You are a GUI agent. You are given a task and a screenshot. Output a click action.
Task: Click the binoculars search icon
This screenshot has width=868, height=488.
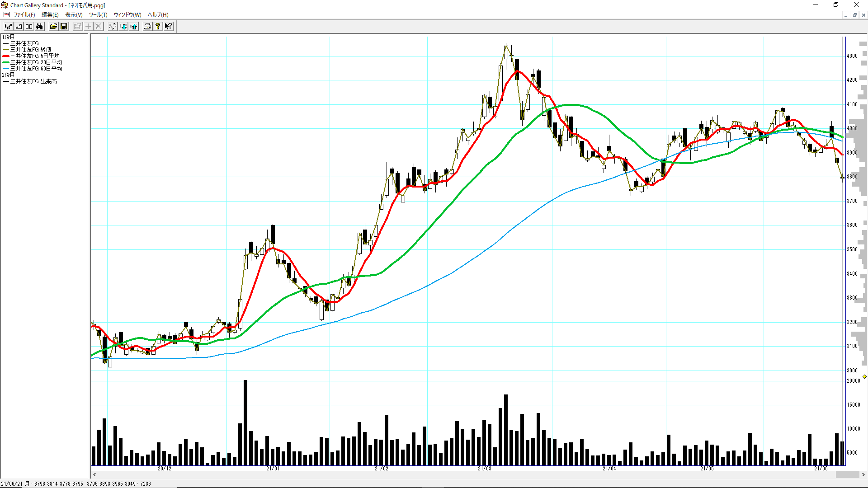[x=39, y=27]
